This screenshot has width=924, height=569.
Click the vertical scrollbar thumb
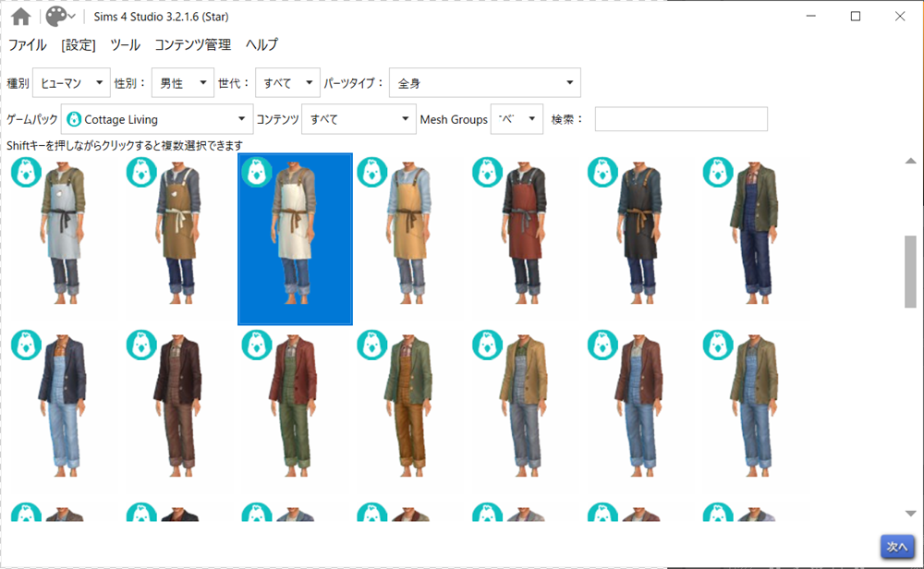[x=910, y=272]
